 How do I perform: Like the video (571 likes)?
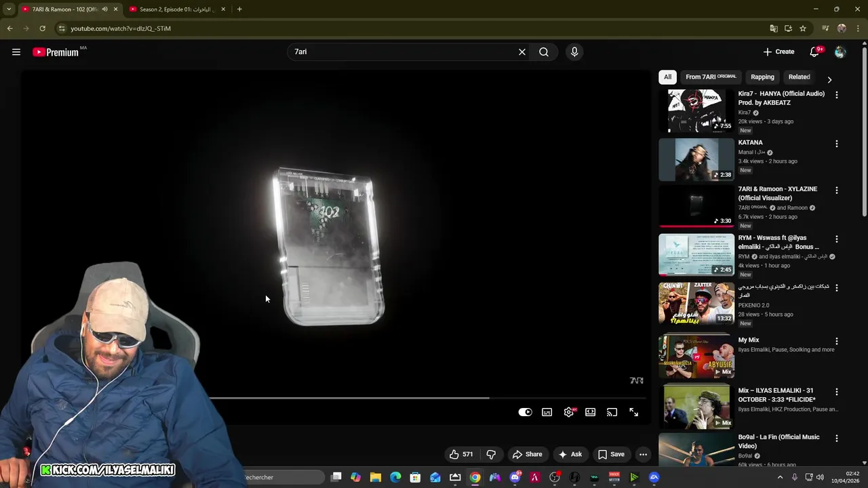(461, 455)
